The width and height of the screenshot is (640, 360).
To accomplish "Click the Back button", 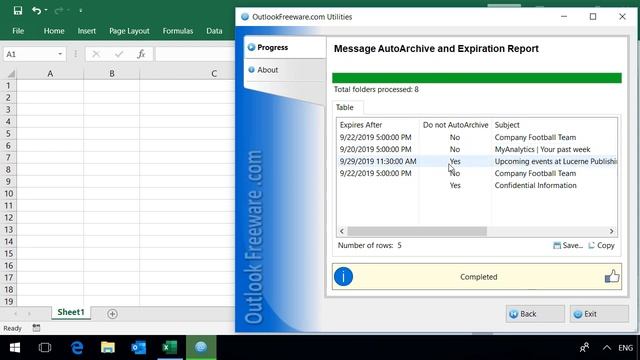I will [x=535, y=314].
